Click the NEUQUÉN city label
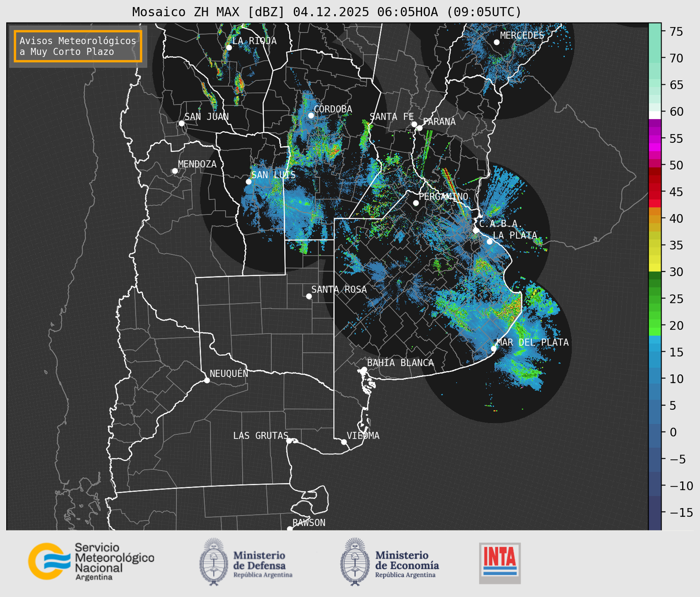The image size is (700, 597). [x=229, y=373]
